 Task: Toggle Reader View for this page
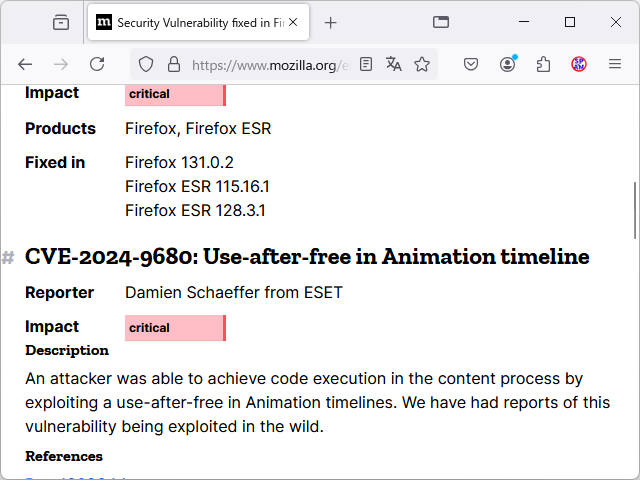point(367,64)
